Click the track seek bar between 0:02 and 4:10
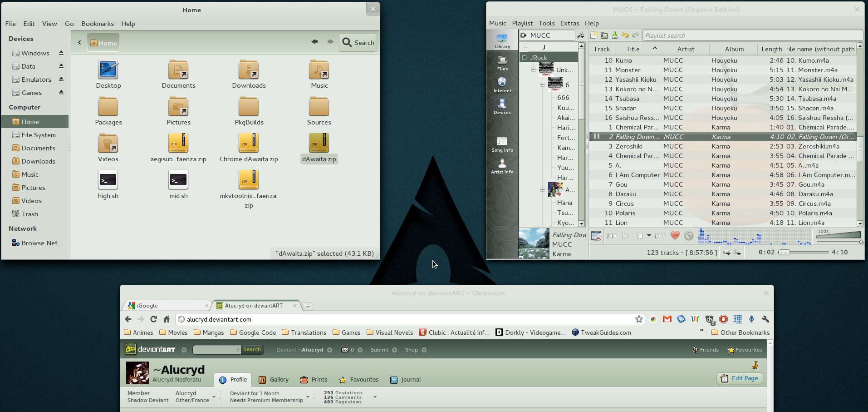 tap(803, 252)
